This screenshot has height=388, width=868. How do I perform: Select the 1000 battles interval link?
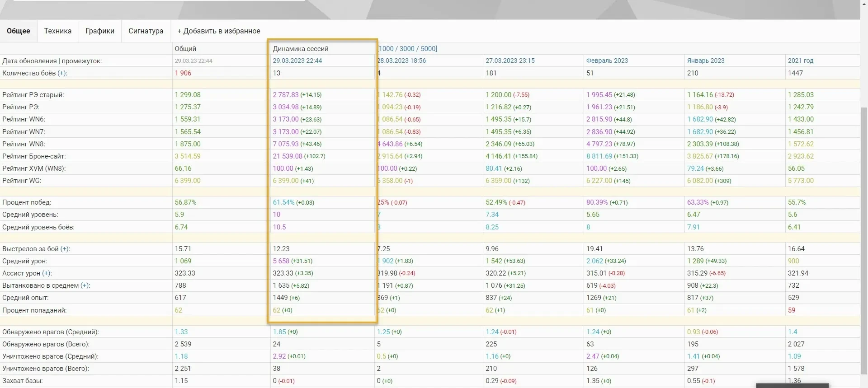[x=386, y=49]
